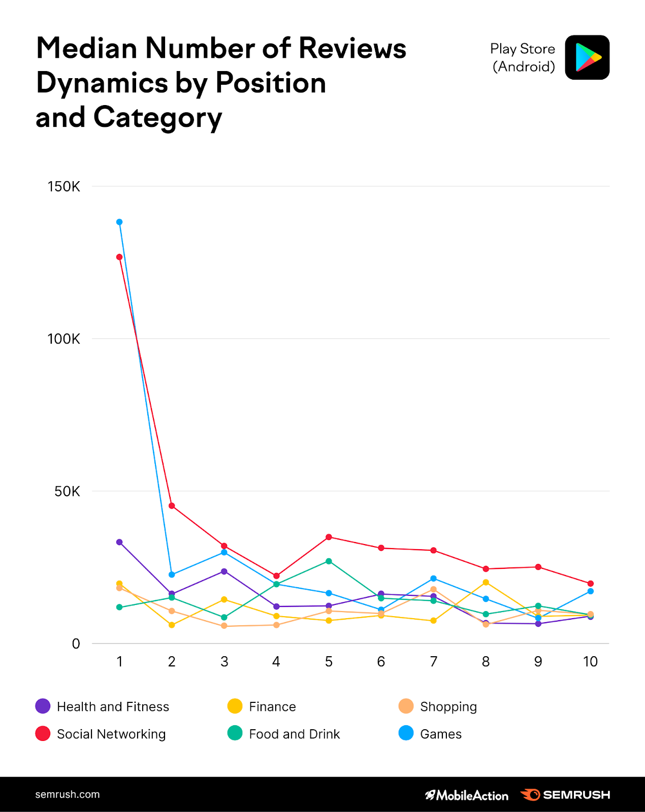Click the chart title heading
Viewport: 645px width, 812px height.
pos(221,83)
